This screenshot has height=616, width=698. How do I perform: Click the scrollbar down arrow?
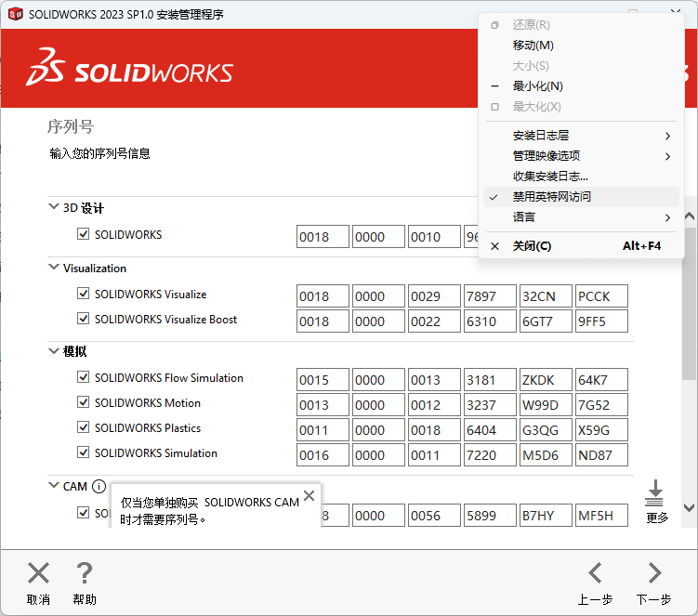(x=689, y=507)
